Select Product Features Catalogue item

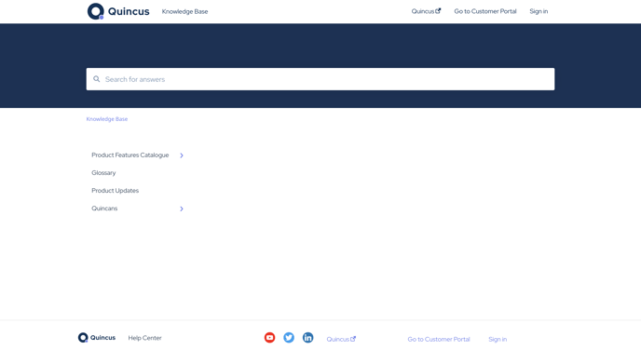pyautogui.click(x=130, y=155)
